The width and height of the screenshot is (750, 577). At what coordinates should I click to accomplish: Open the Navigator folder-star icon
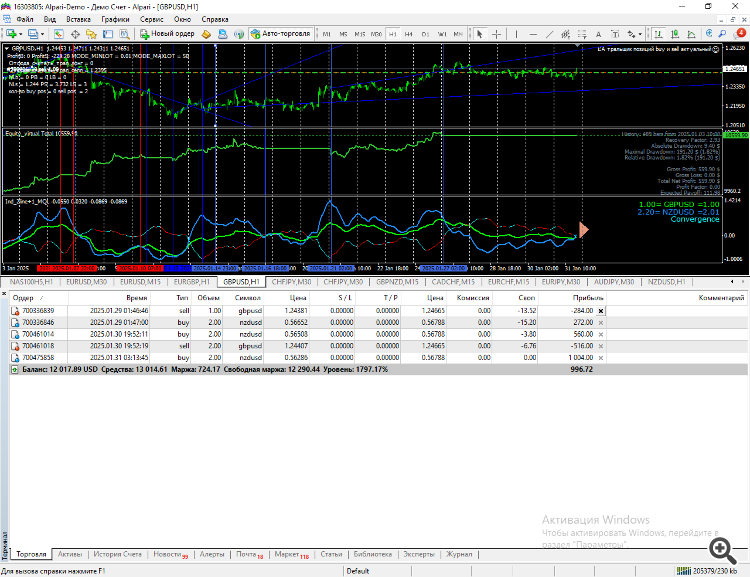(91, 34)
